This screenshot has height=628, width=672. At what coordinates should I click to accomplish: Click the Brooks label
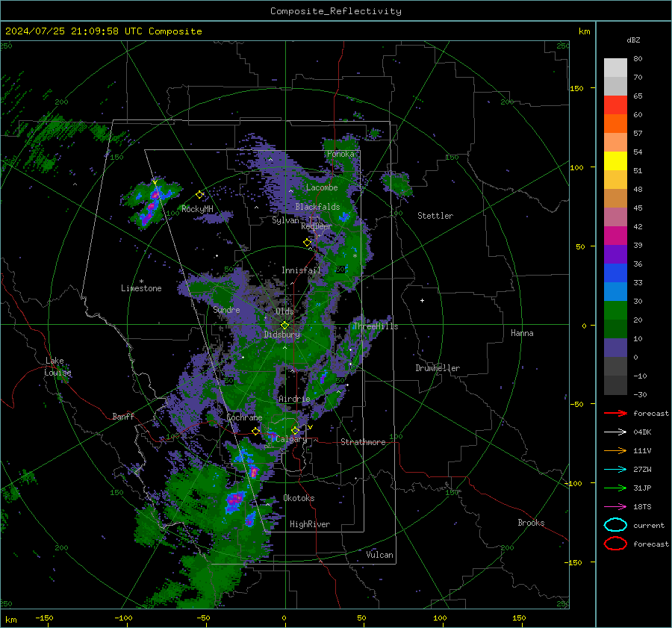click(531, 523)
